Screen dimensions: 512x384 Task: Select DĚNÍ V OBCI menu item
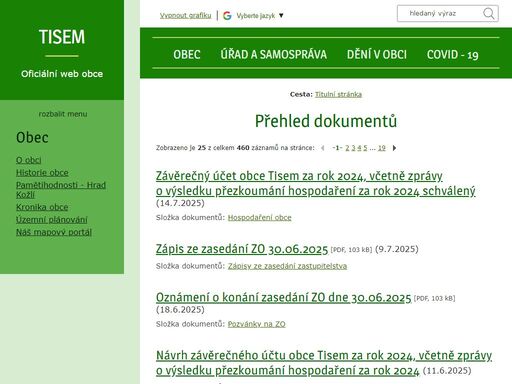click(x=377, y=55)
